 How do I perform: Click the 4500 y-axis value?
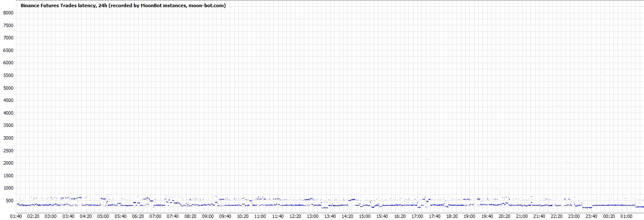coord(8,100)
